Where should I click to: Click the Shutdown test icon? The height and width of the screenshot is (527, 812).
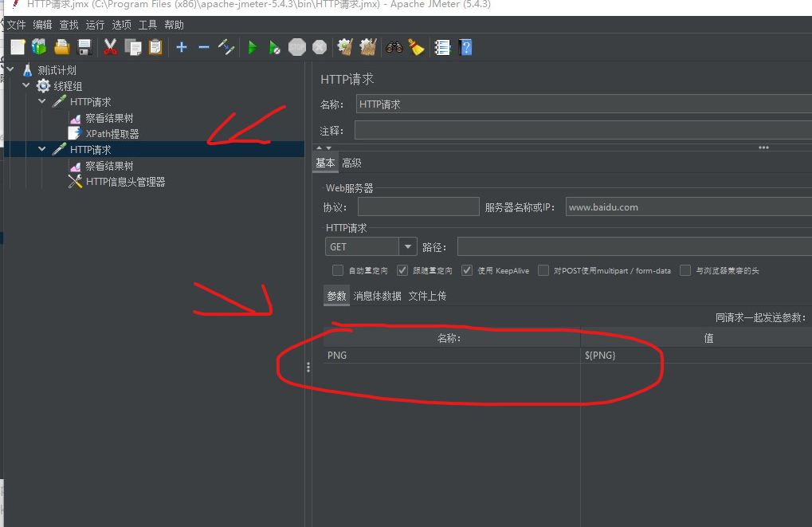[320, 47]
